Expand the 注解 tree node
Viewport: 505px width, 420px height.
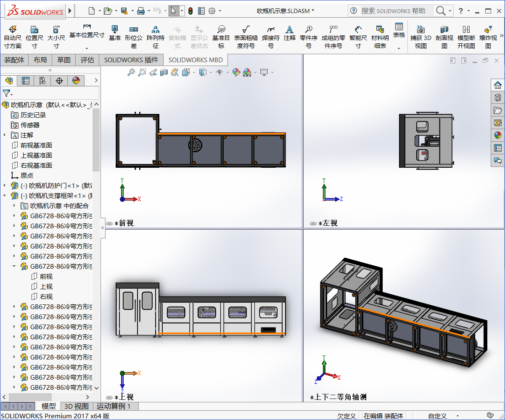pos(5,135)
